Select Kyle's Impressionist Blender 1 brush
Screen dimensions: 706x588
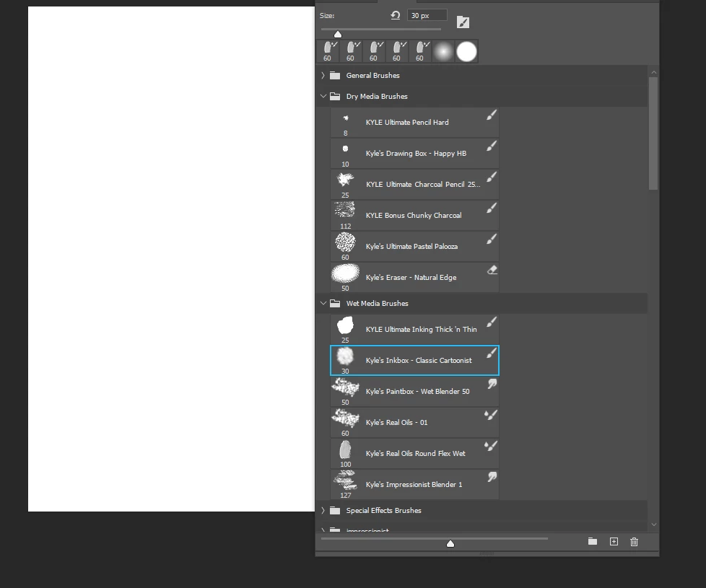click(x=414, y=485)
